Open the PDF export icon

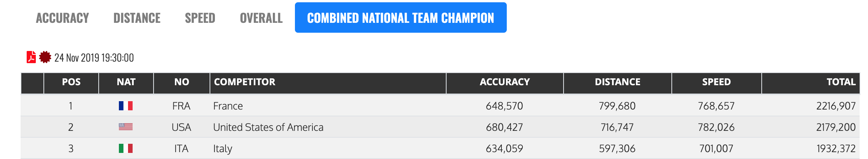31,57
